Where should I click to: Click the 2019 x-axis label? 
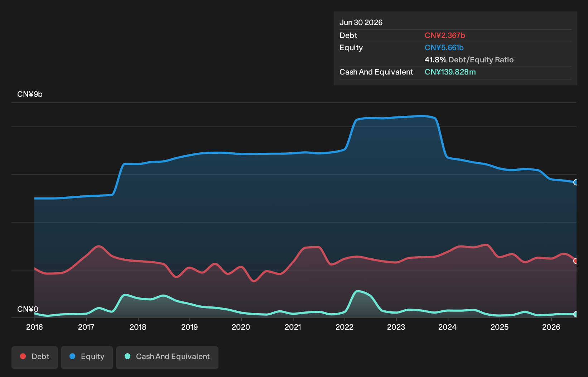[189, 327]
